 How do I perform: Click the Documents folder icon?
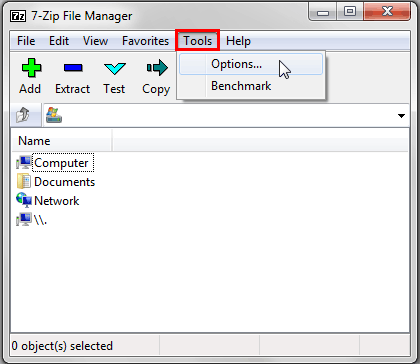point(24,182)
